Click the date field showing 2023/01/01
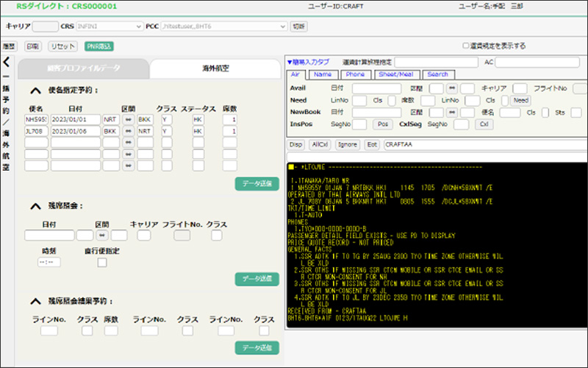This screenshot has height=368, width=588. tap(76, 120)
